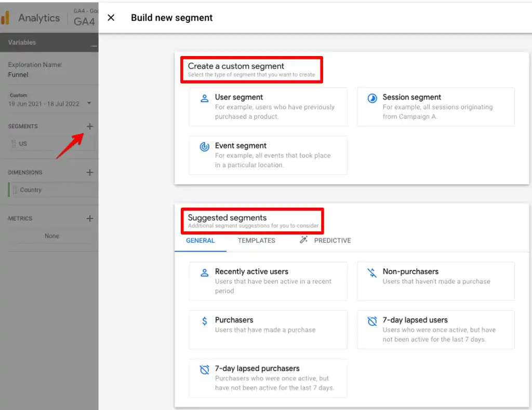The width and height of the screenshot is (532, 410).
Task: Add a metric with the plus button
Action: point(89,218)
